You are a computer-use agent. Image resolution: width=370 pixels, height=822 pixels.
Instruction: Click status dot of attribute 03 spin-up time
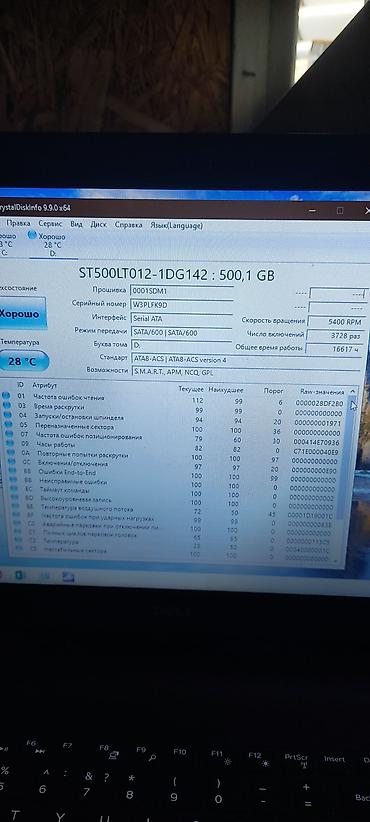coord(6,405)
